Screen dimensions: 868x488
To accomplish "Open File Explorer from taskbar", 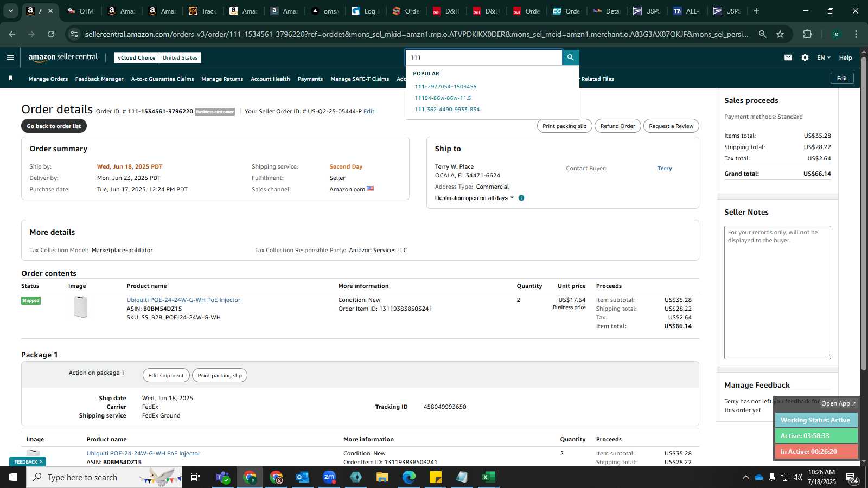I will click(382, 477).
